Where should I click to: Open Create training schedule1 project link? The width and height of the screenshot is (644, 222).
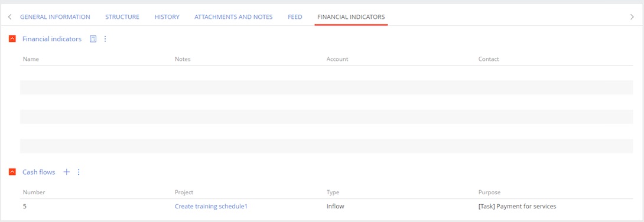211,207
